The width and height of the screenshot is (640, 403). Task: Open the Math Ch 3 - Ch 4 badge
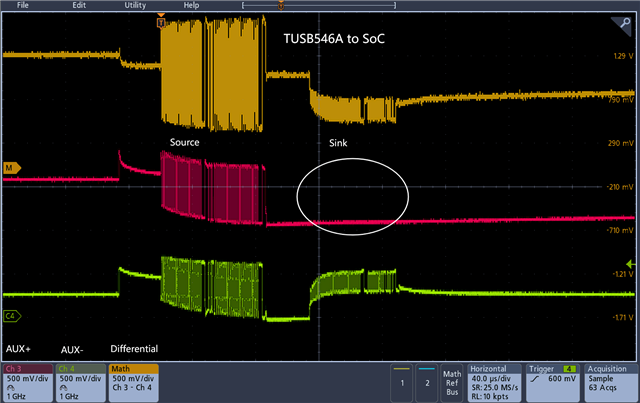click(133, 383)
